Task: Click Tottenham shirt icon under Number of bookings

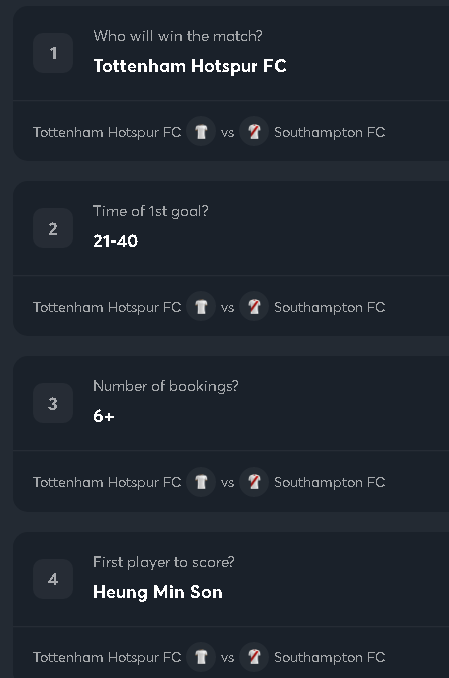Action: pos(201,482)
